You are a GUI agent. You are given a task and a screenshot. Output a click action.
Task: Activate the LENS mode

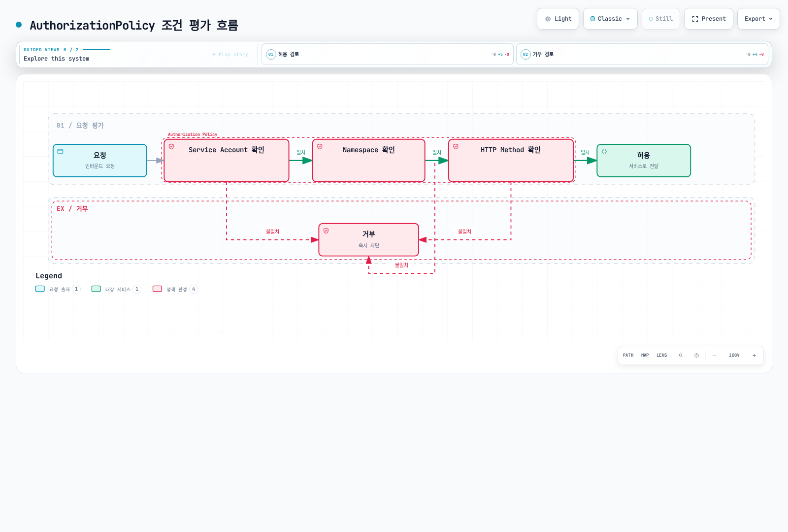[x=662, y=355]
